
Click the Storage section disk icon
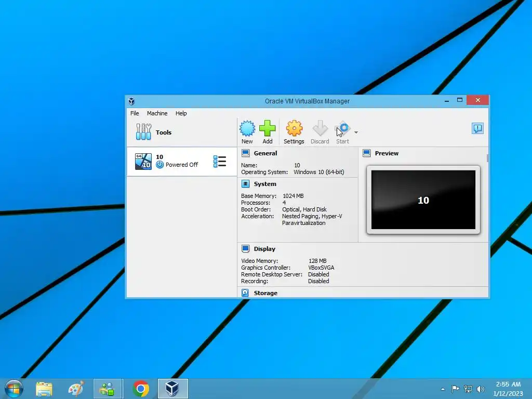click(245, 293)
